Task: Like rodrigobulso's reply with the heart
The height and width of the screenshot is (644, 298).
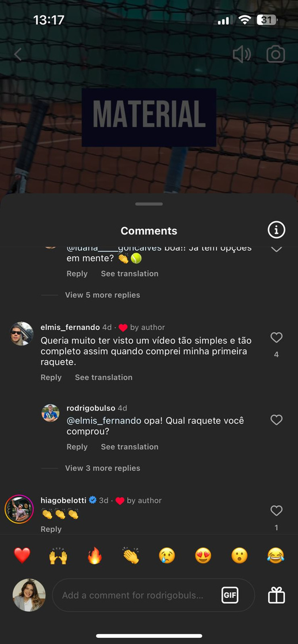Action: tap(276, 420)
